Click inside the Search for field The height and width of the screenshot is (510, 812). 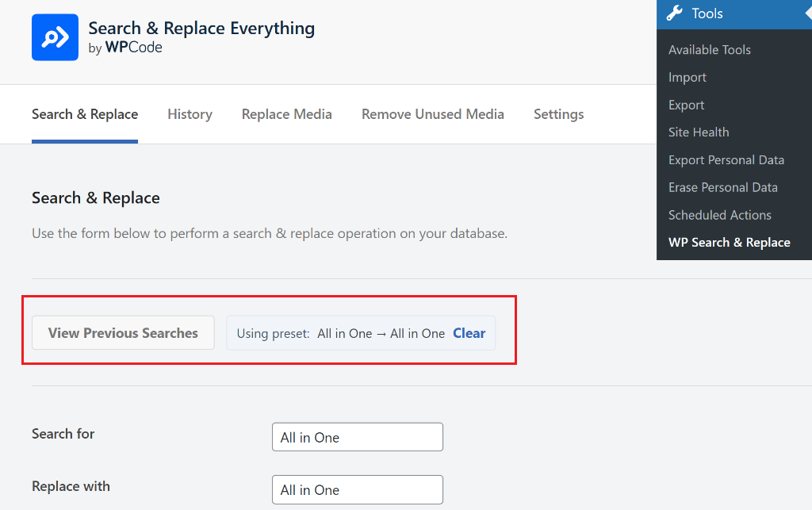357,436
